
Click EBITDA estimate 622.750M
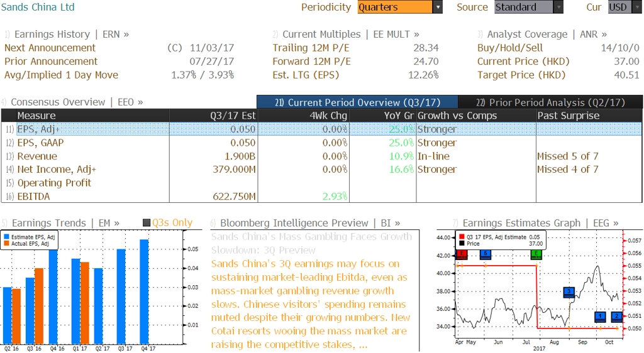[x=234, y=197]
